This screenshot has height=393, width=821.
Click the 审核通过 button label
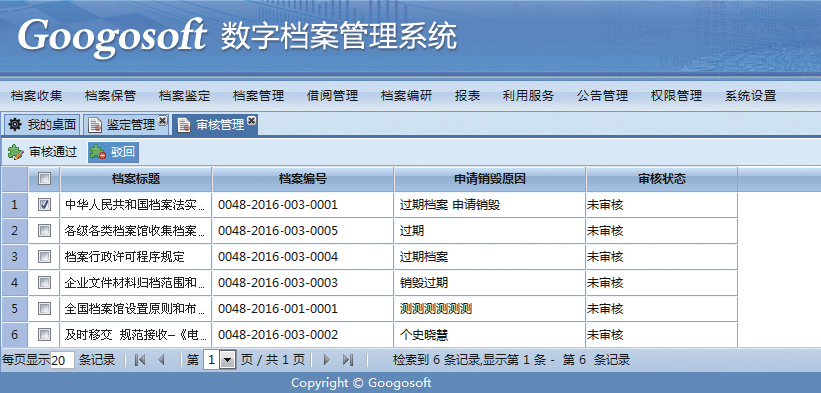click(53, 152)
